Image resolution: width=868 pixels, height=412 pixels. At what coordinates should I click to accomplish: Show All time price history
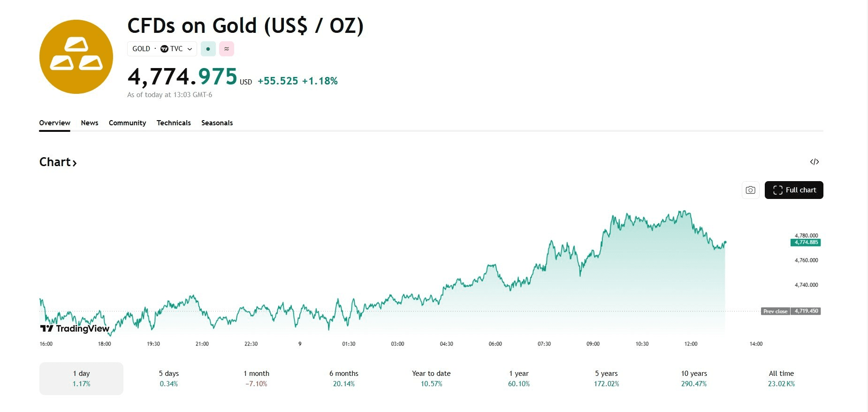(781, 378)
